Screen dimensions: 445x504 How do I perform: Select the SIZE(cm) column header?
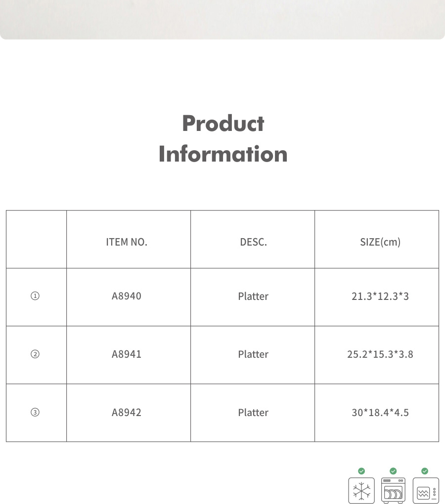coord(380,242)
